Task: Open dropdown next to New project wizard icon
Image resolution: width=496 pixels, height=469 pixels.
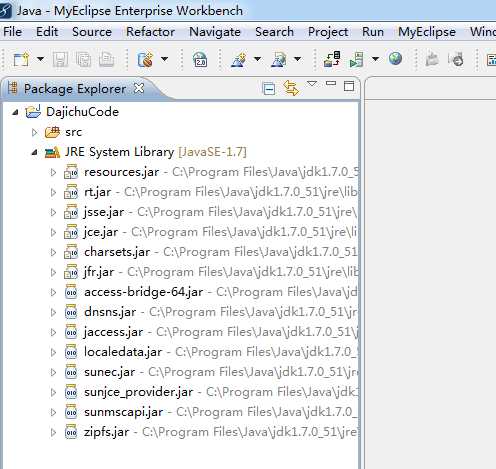Action: tap(164, 59)
